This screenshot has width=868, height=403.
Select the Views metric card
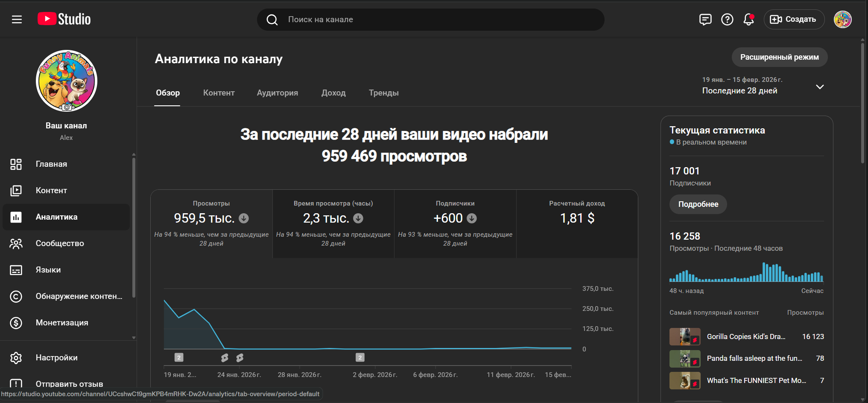pos(211,224)
